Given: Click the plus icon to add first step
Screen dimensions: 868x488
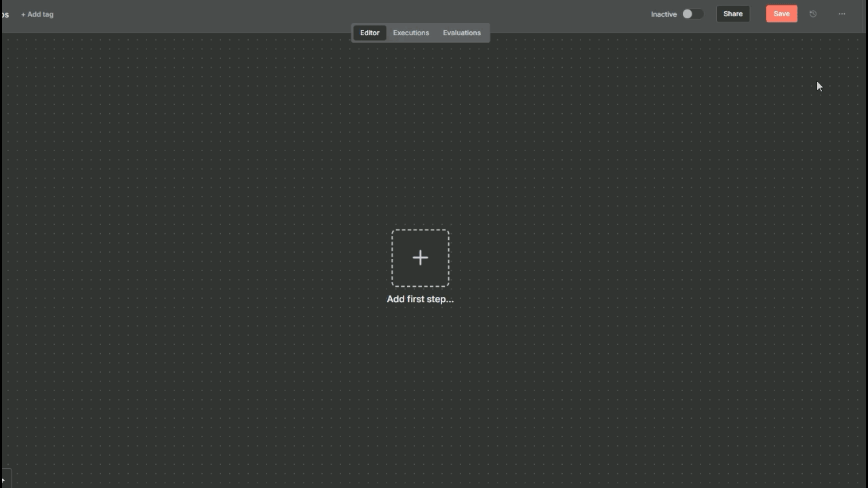Looking at the screenshot, I should coord(420,258).
